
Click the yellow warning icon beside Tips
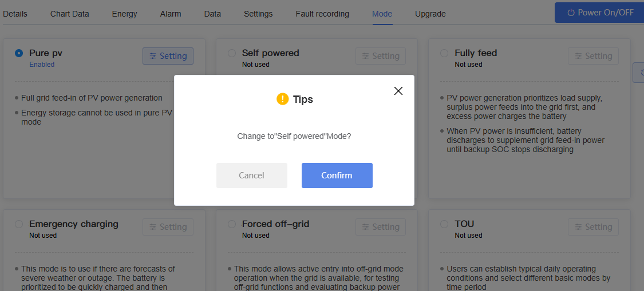point(283,99)
